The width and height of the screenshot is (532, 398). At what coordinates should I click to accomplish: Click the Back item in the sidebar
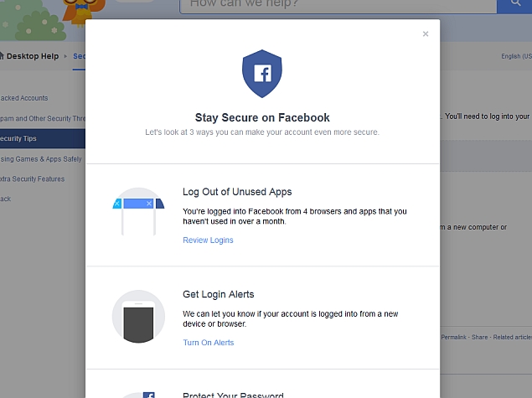(x=5, y=199)
